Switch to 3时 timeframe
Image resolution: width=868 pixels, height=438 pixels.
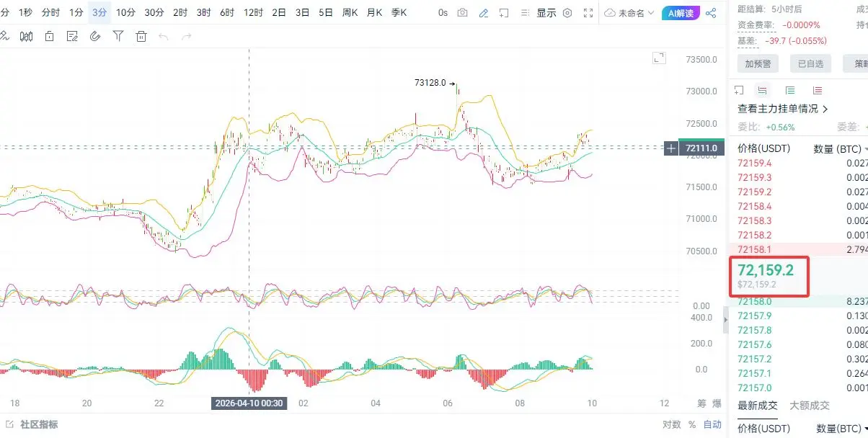[x=204, y=12]
